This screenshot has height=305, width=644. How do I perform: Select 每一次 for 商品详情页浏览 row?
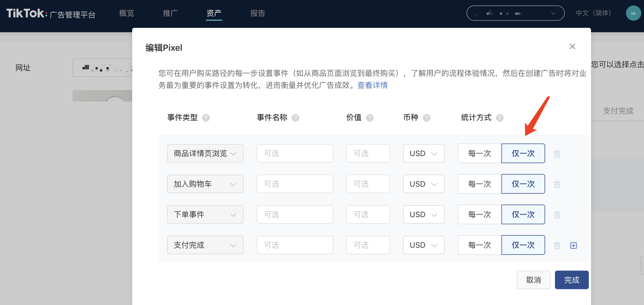[x=480, y=153]
